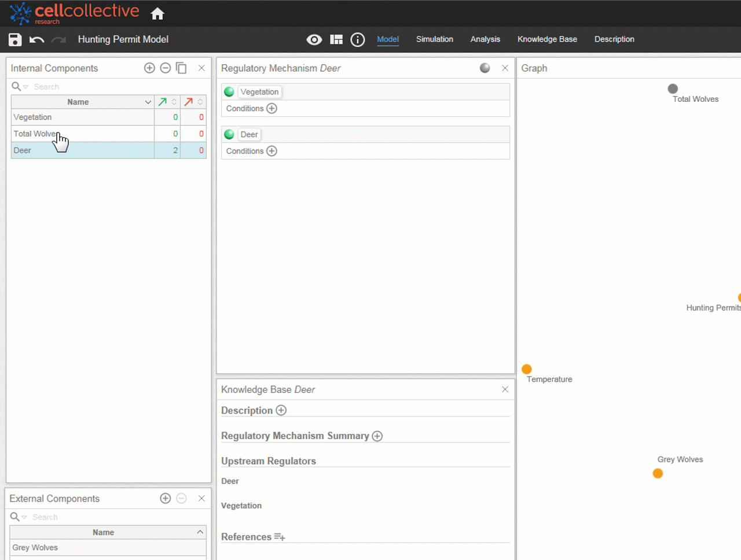Undo the last change
741x560 pixels.
tap(36, 39)
